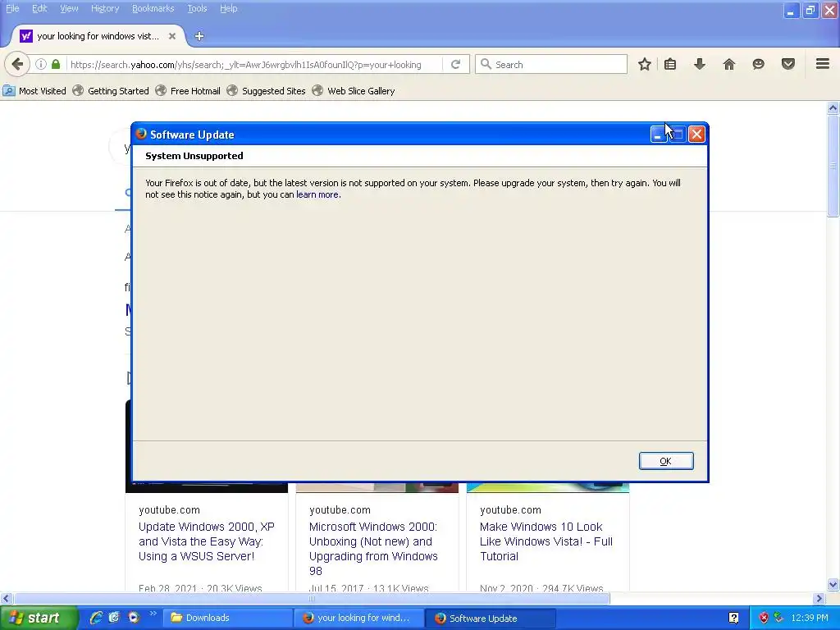Click the vertical scrollbar down arrow
This screenshot has width=840, height=630.
pos(833,584)
